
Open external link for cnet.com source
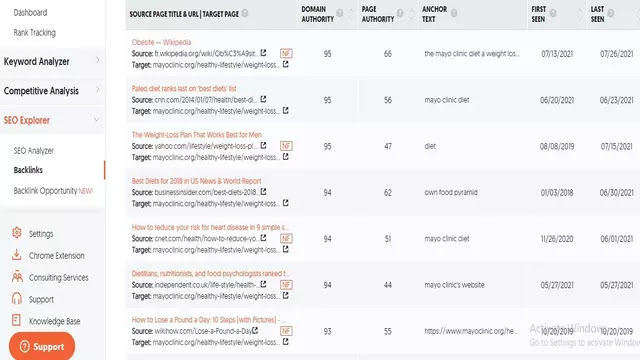(x=263, y=238)
